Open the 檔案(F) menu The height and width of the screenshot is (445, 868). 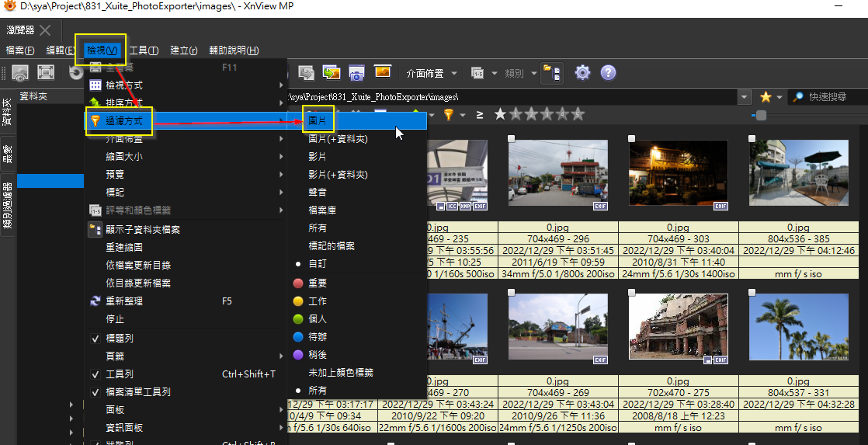coord(20,50)
